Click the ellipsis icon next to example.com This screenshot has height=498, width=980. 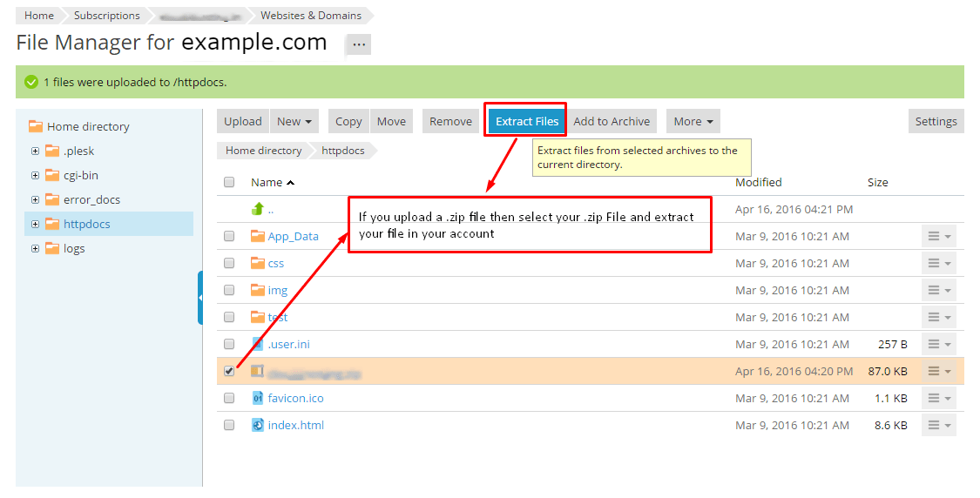[360, 44]
